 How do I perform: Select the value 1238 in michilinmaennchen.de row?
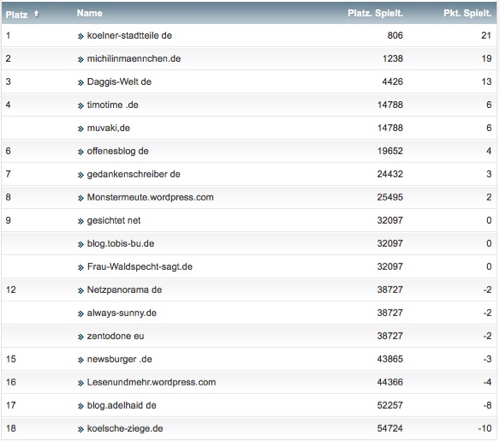point(393,59)
